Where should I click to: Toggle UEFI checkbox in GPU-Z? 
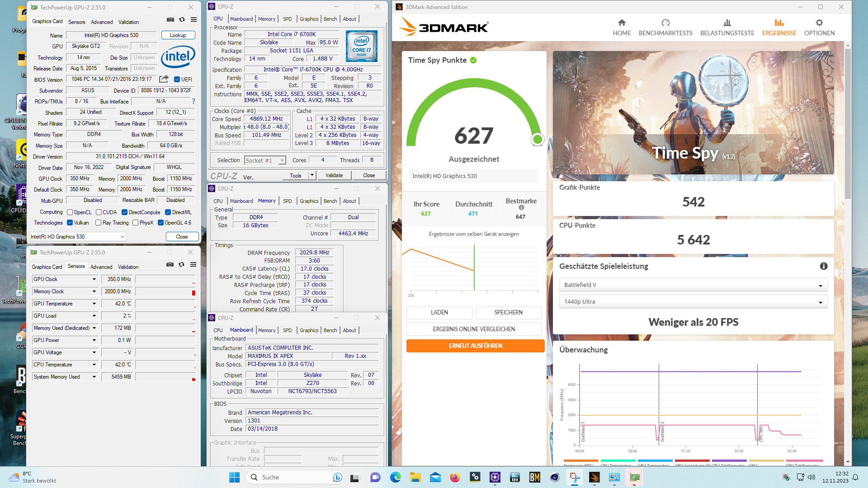click(177, 80)
